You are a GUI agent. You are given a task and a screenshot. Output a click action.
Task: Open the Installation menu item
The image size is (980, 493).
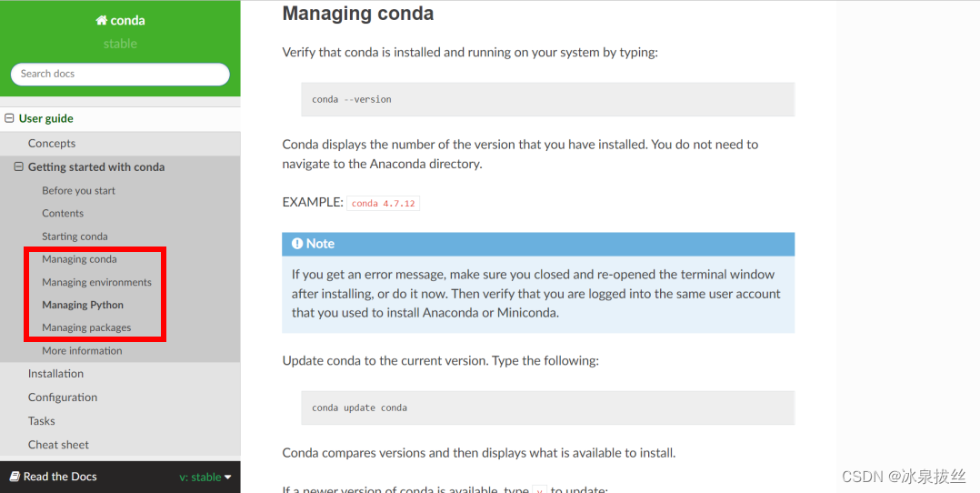click(x=55, y=374)
